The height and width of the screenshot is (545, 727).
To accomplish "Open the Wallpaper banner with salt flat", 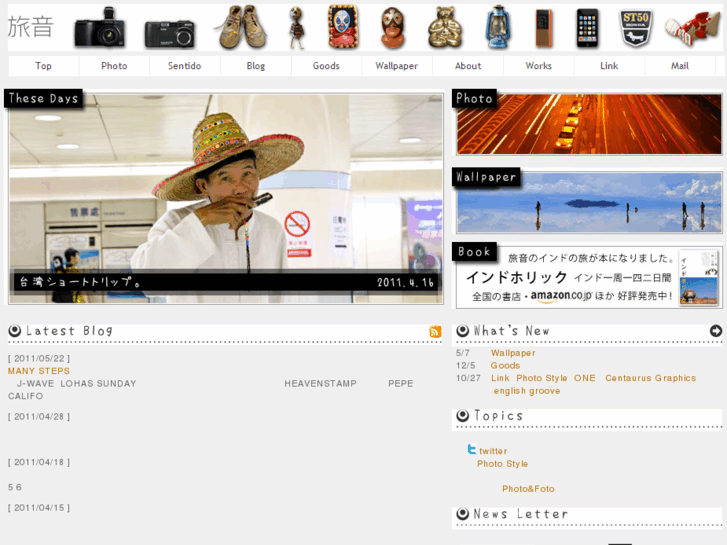I will [589, 203].
